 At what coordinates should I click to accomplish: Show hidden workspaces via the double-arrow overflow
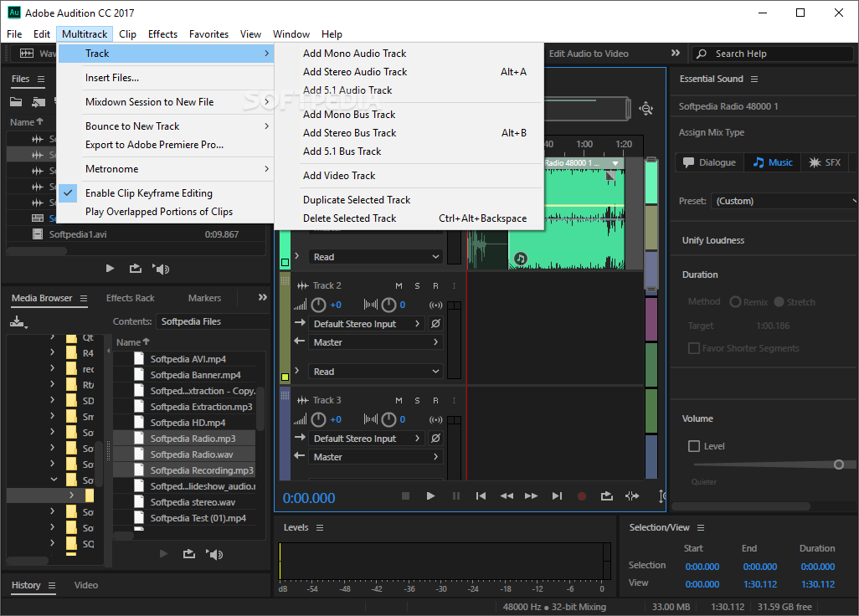coord(676,53)
